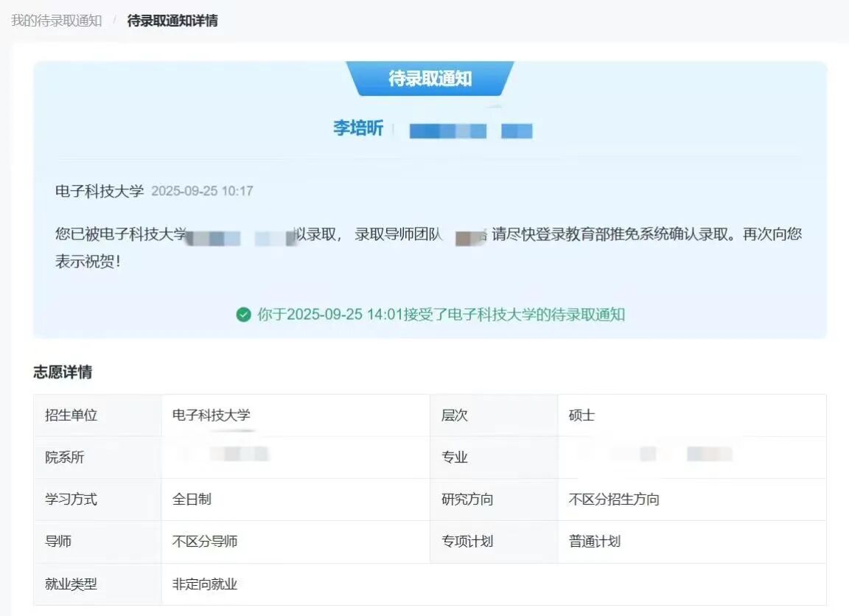The width and height of the screenshot is (849, 616).
Task: Click the sender name 电子科技大学 above the message
Action: 99,191
